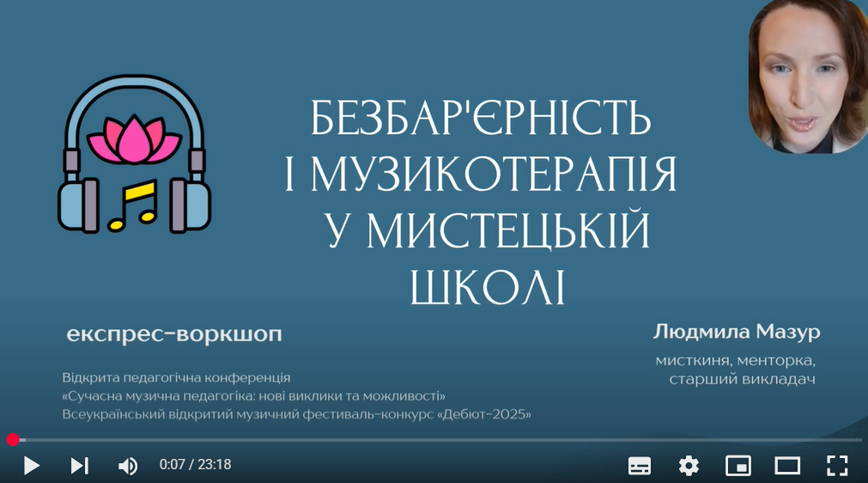Click the red scrubber handle on the progress bar
This screenshot has width=868, height=483.
coord(13,440)
